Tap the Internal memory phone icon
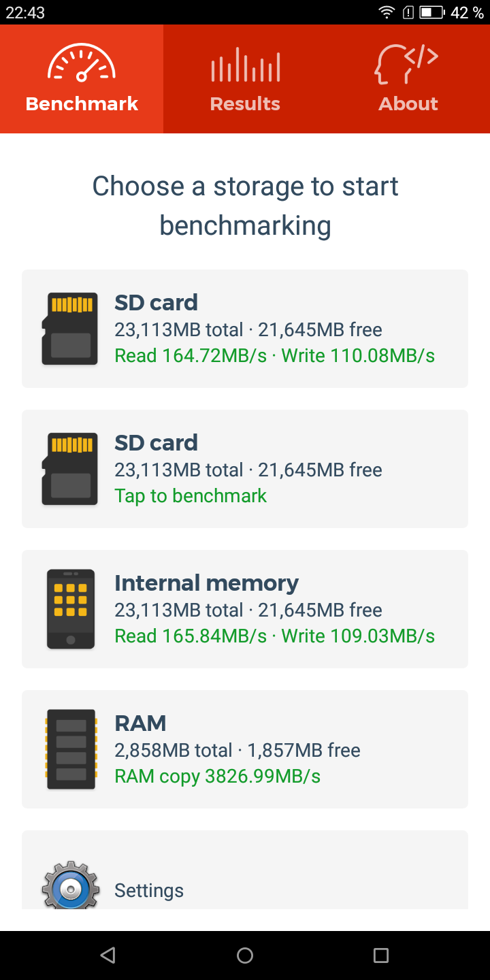The image size is (490, 980). (71, 609)
